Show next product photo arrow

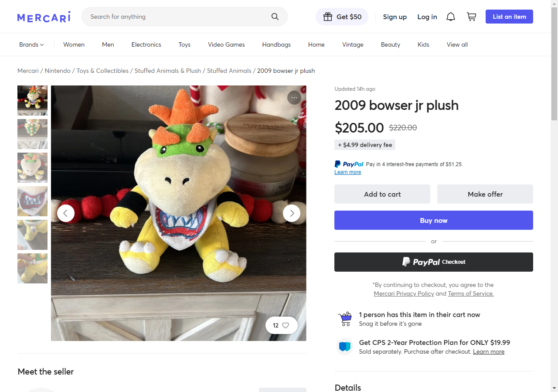pyautogui.click(x=292, y=213)
